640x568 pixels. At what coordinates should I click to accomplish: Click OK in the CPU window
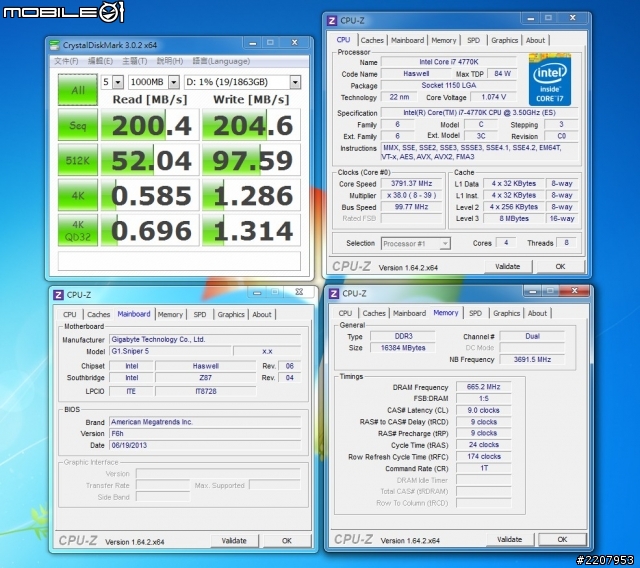(560, 267)
